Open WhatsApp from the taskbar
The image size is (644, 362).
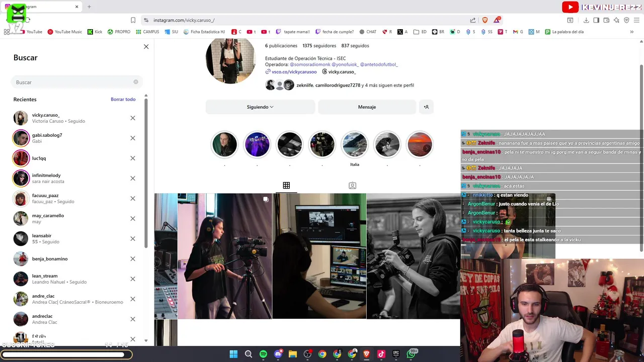tap(411, 354)
